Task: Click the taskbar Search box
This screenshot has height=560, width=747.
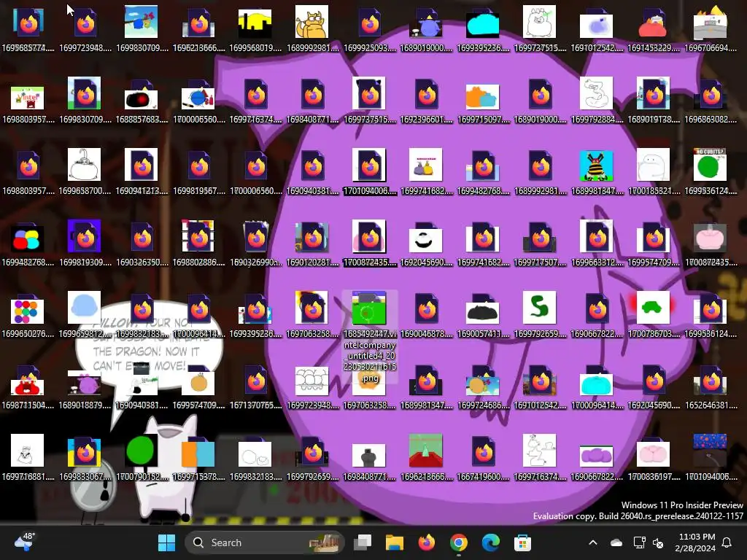Action: click(264, 542)
